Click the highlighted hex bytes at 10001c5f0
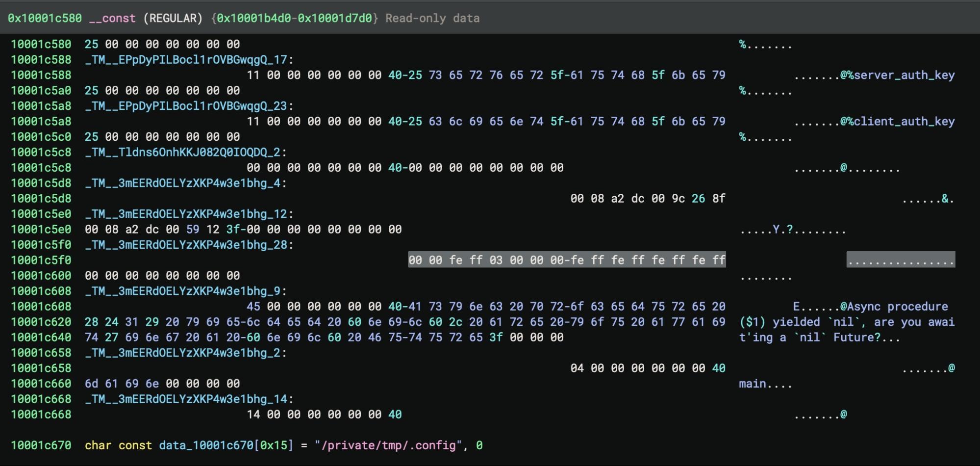Screen dimensions: 980x466 [x=567, y=260]
